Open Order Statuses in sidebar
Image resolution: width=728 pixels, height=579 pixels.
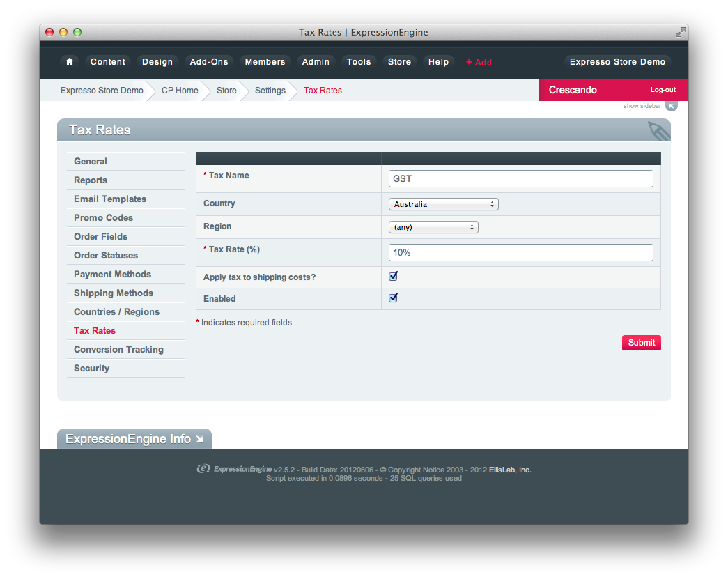tap(126, 256)
